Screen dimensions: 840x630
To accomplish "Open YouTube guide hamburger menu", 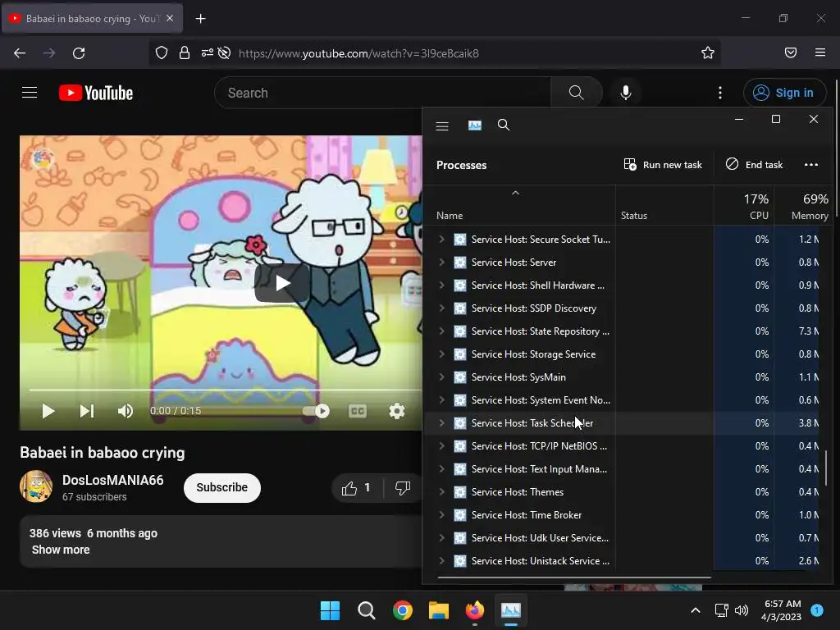I will [x=30, y=93].
